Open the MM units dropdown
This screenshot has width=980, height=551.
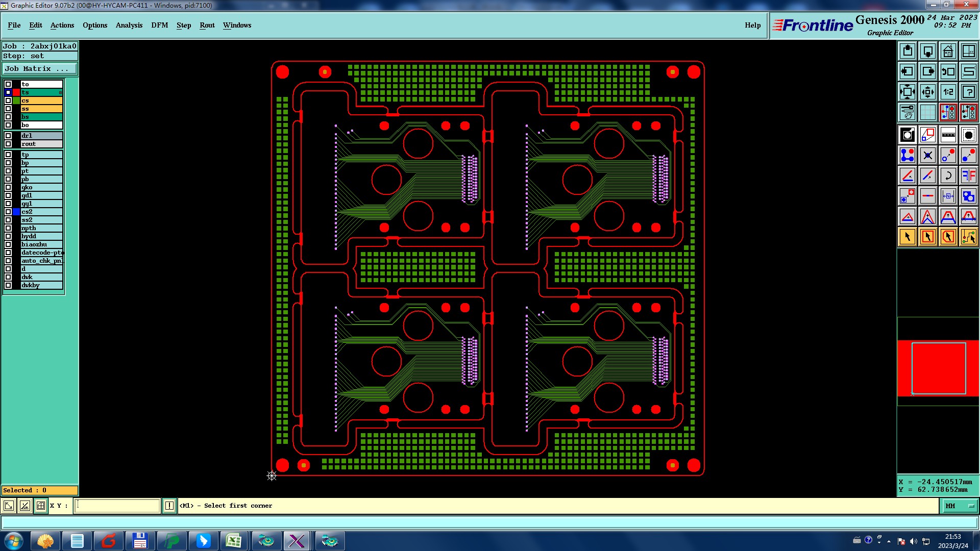[960, 506]
